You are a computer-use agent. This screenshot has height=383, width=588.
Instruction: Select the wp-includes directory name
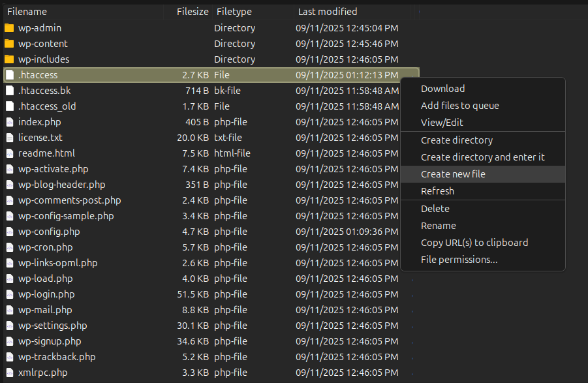44,59
